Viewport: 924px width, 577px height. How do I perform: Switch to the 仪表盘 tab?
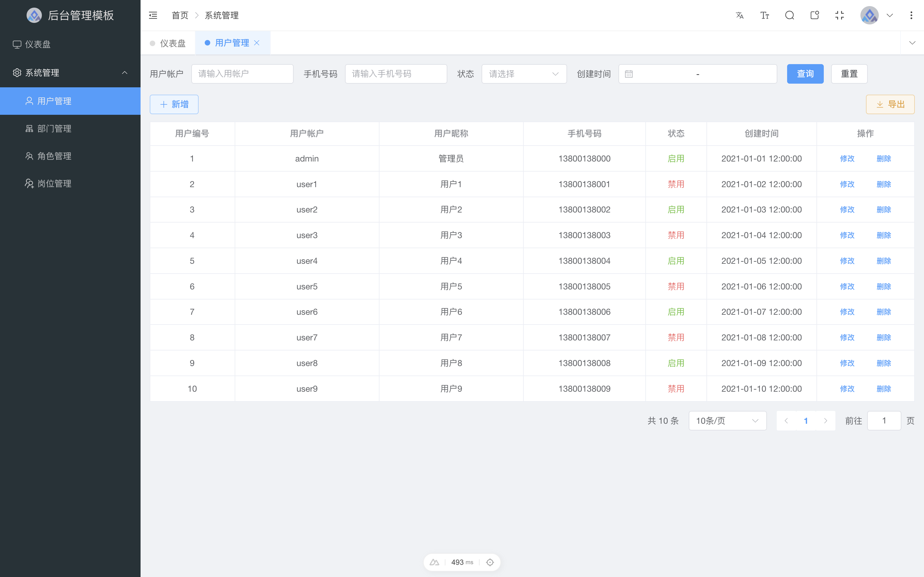168,43
